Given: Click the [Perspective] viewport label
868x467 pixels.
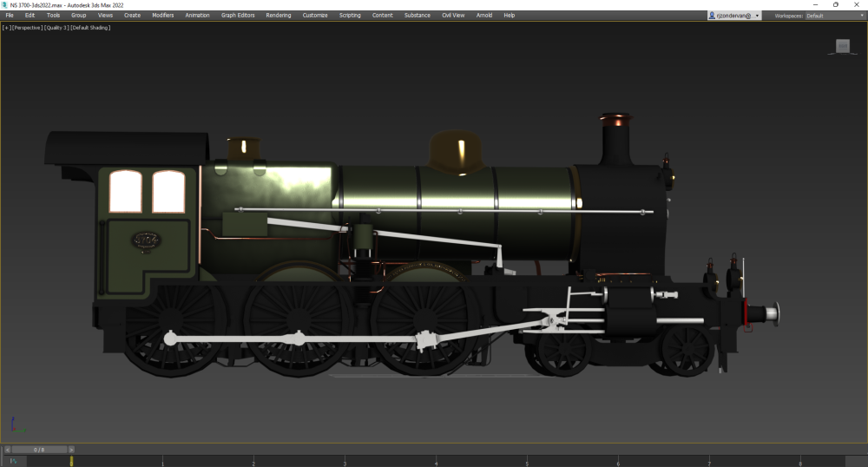Looking at the screenshot, I should coord(26,28).
